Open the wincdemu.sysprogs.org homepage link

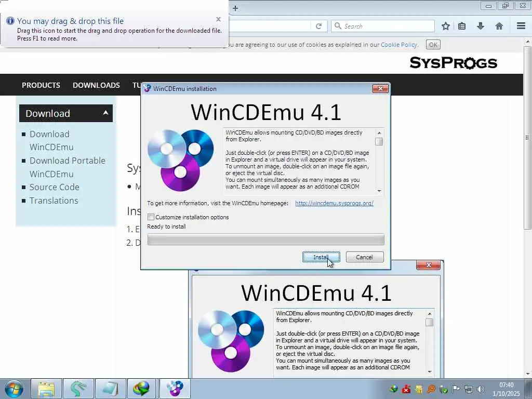pyautogui.click(x=334, y=203)
